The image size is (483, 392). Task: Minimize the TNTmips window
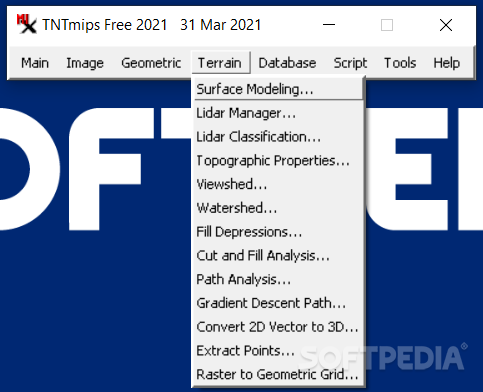[x=329, y=25]
